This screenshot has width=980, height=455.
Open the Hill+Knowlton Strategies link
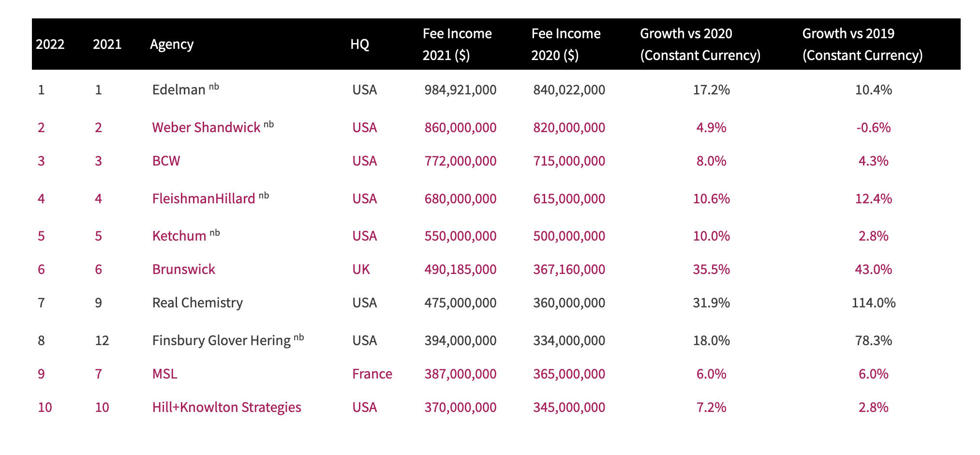pyautogui.click(x=226, y=408)
